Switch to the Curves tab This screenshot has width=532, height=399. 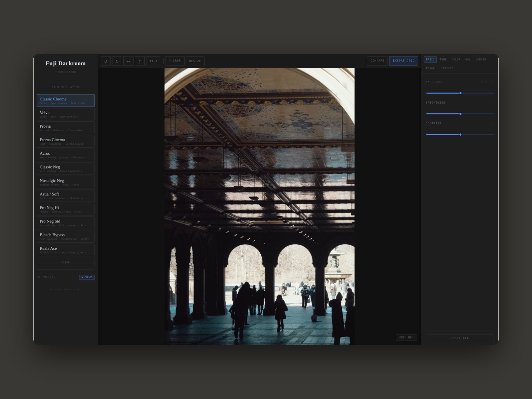click(x=481, y=60)
